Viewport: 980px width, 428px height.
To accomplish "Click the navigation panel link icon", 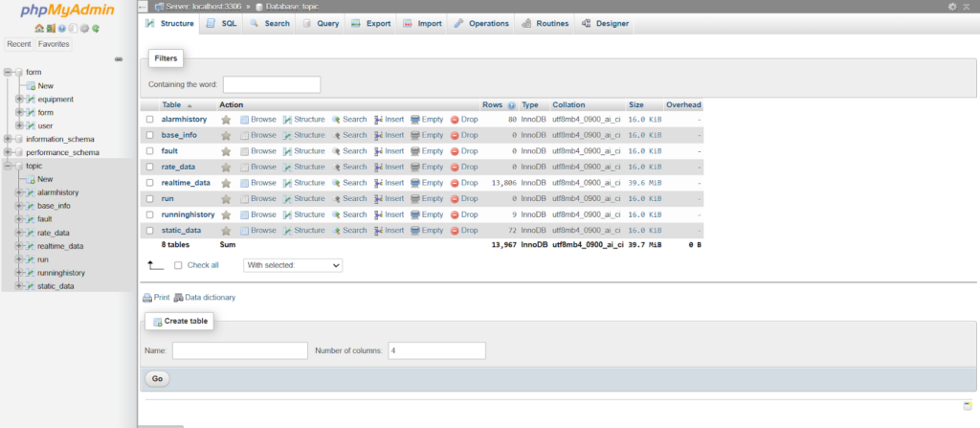I will pyautogui.click(x=119, y=59).
